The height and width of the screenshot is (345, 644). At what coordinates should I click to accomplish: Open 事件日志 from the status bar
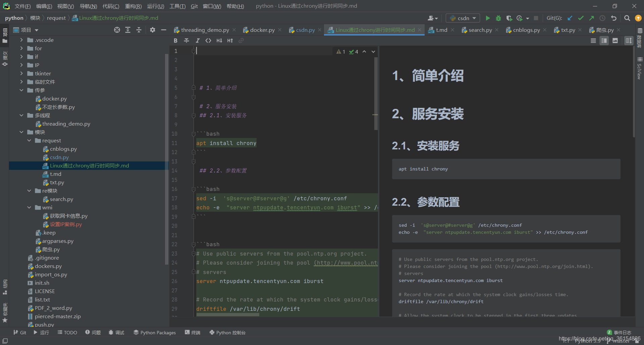pyautogui.click(x=622, y=332)
